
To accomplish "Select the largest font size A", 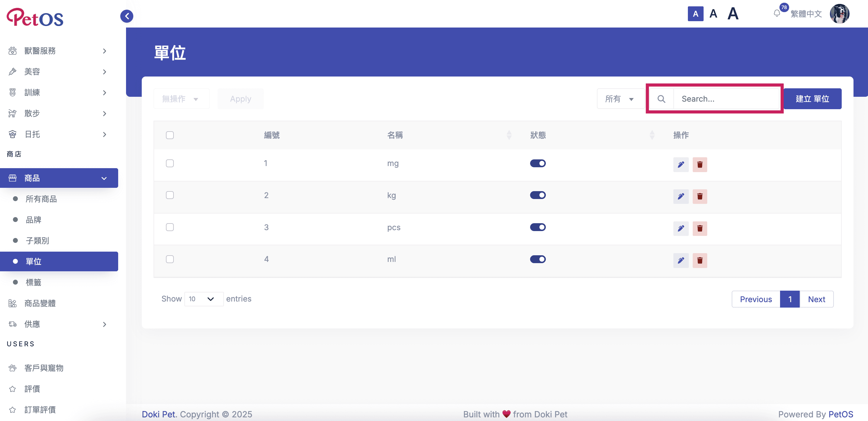I will 733,14.
